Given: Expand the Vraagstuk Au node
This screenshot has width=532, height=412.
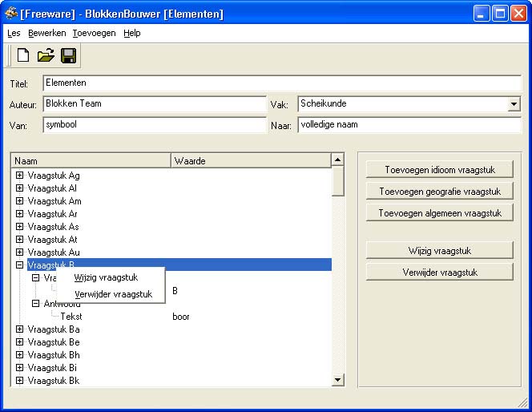Looking at the screenshot, I should pyautogui.click(x=19, y=252).
